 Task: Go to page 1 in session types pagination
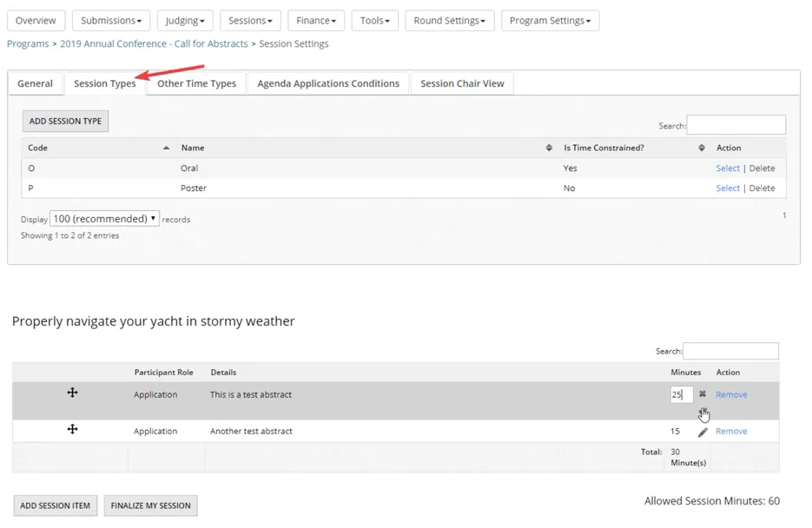click(x=784, y=215)
